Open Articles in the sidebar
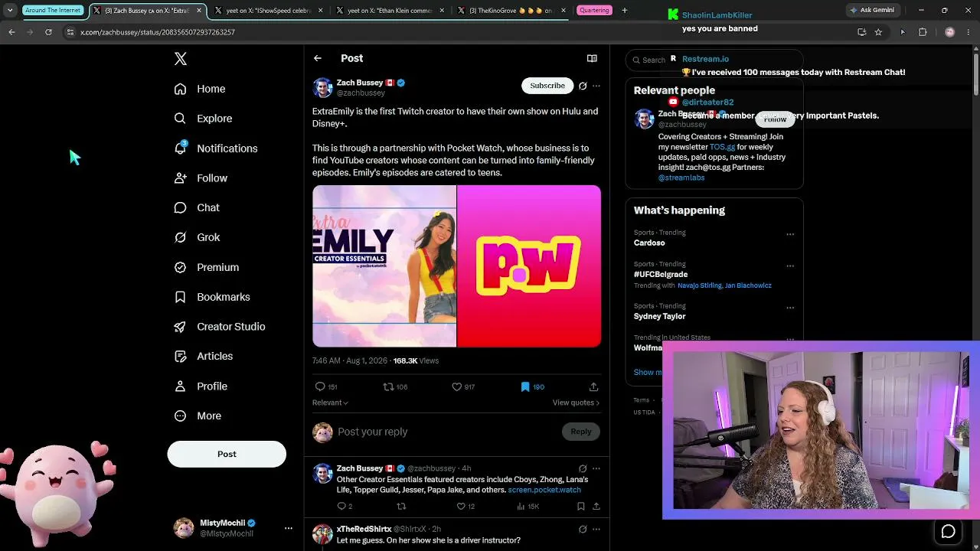Screen dimensions: 980x551 tap(204, 357)
